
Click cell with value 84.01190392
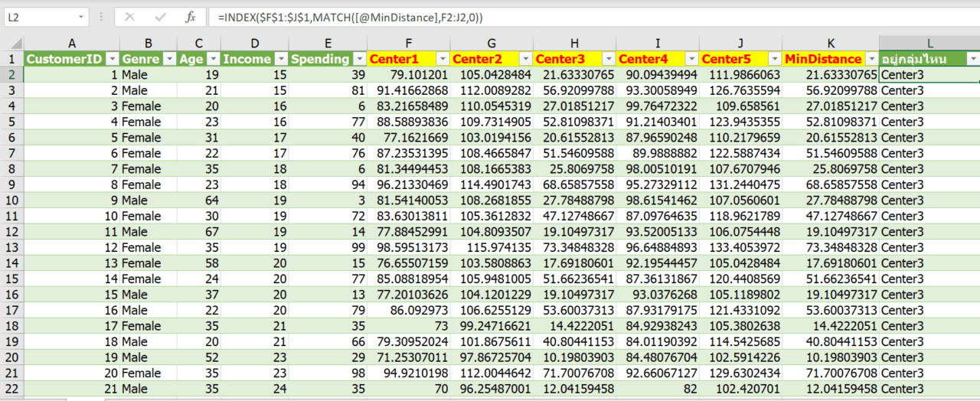pos(657,341)
